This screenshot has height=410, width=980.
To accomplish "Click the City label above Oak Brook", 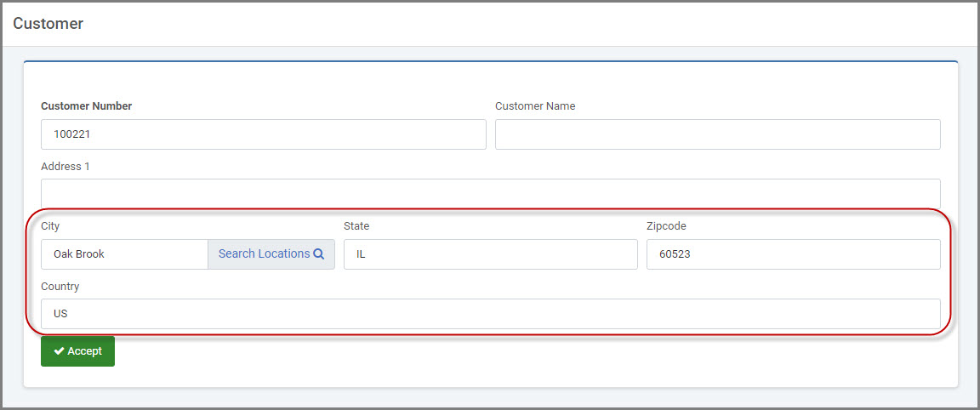I will (x=50, y=226).
